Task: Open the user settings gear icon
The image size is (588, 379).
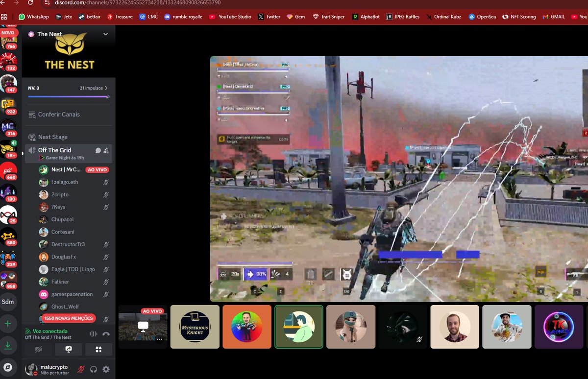Action: [x=106, y=369]
